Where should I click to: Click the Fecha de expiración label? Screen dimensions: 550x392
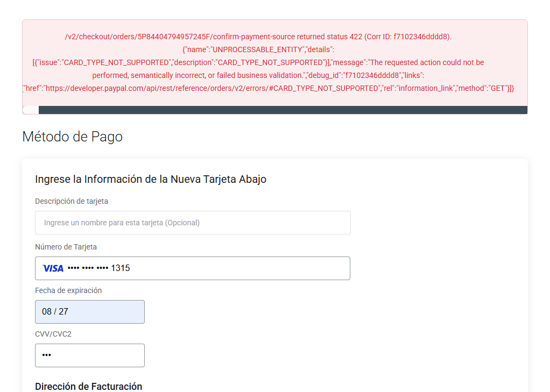click(x=68, y=290)
